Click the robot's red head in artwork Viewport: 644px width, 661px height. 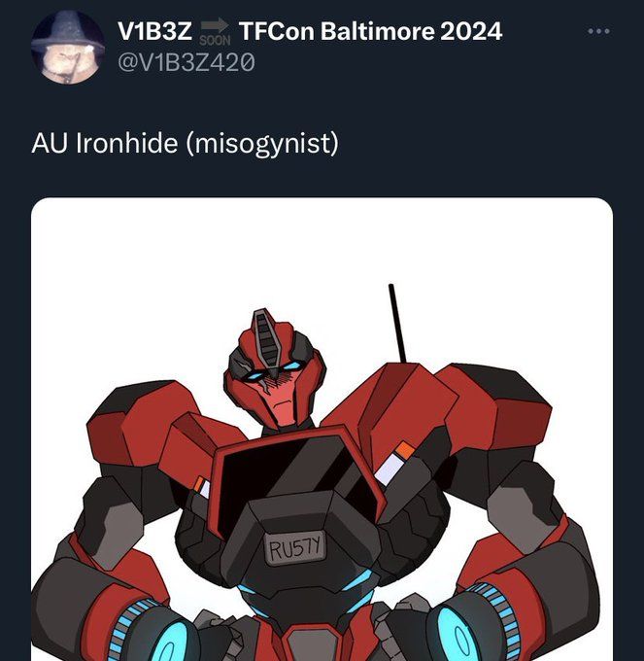(274, 368)
